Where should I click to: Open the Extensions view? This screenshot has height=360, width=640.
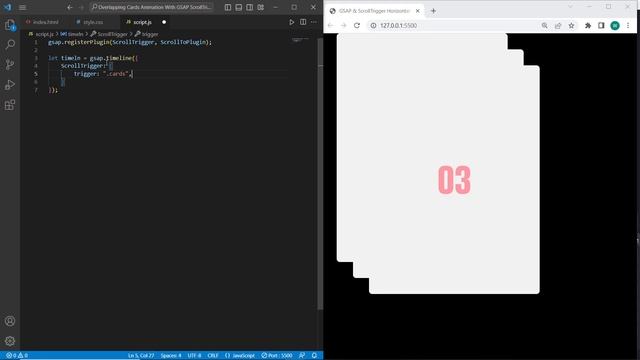point(10,105)
